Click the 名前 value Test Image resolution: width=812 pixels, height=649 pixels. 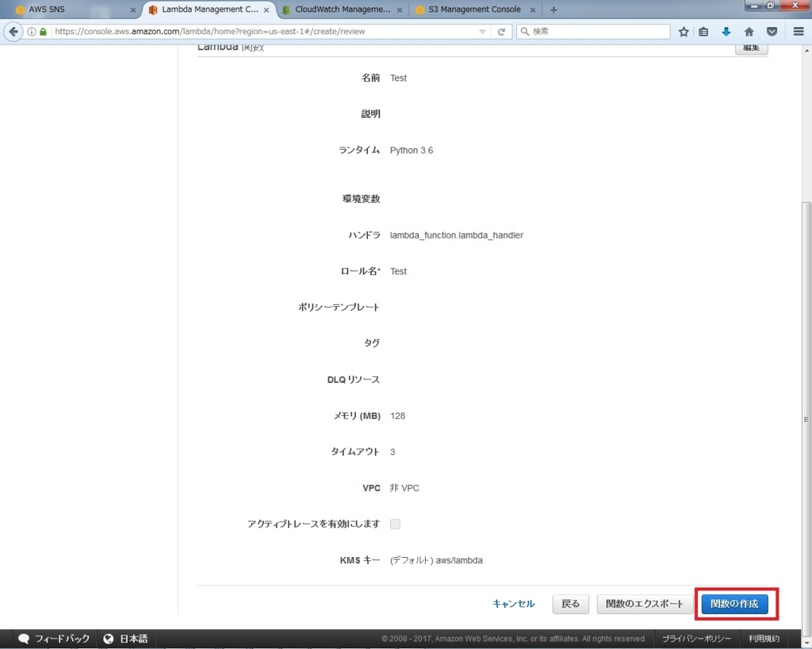398,78
